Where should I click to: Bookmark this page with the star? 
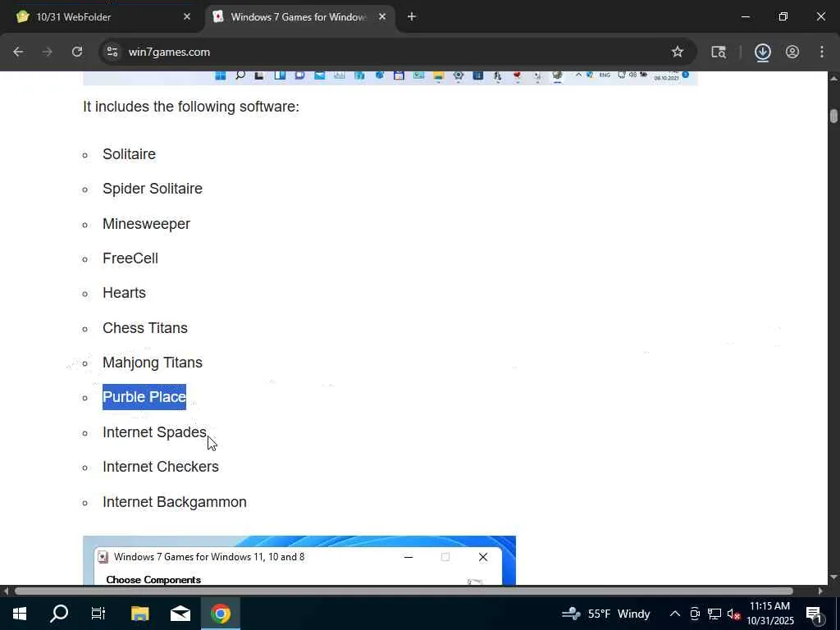click(x=677, y=52)
